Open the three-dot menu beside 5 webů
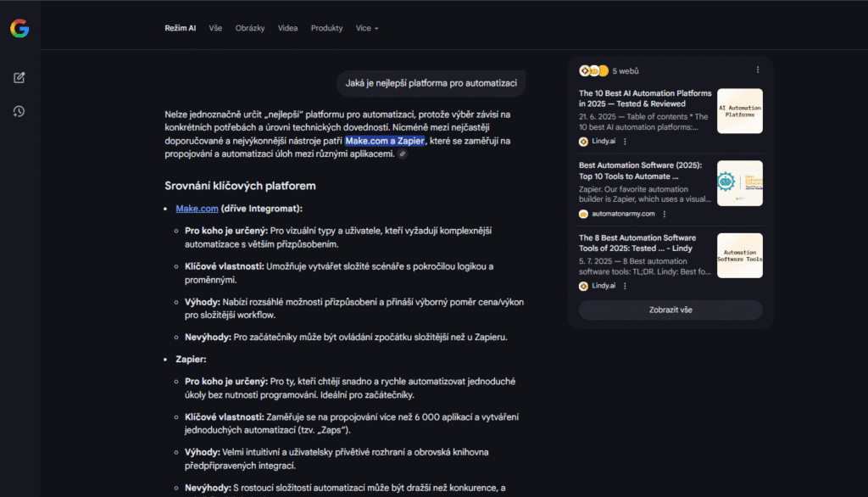This screenshot has height=497, width=868. [x=758, y=70]
